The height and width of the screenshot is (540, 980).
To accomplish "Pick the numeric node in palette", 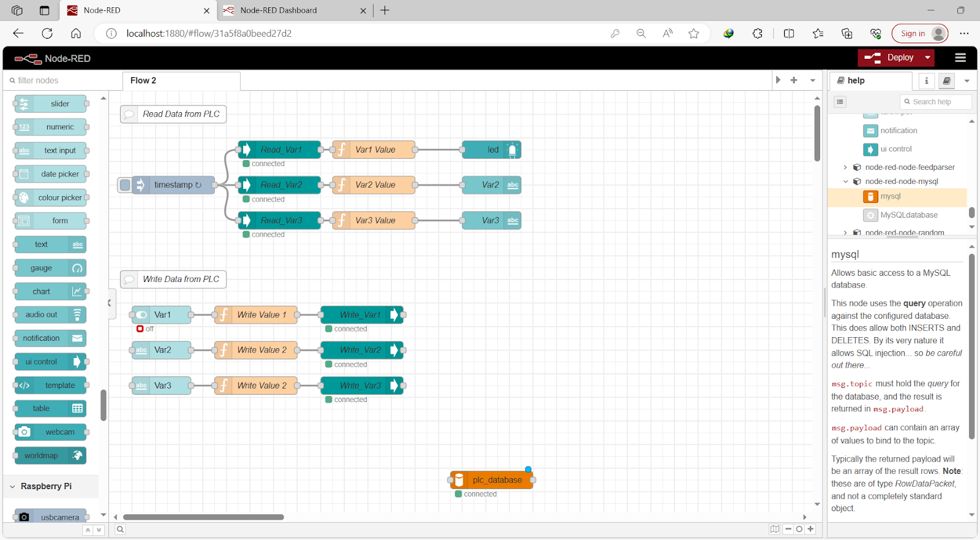I will click(x=50, y=127).
